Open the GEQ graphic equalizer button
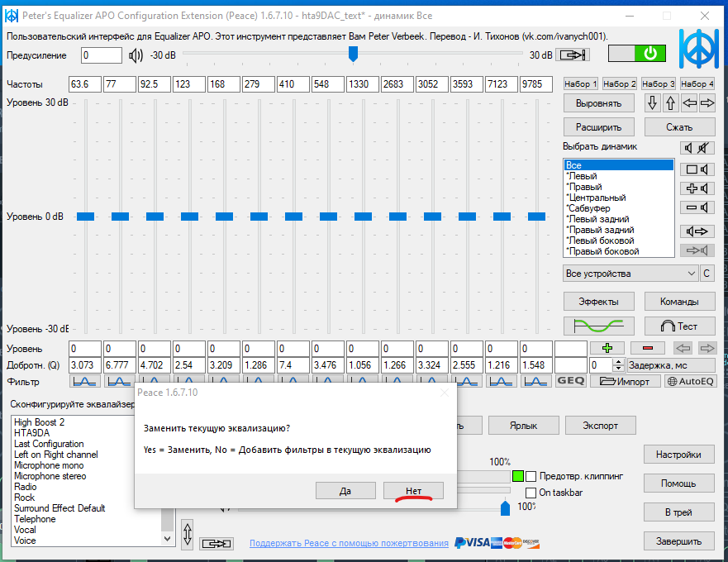Screen dimensions: 728x562 click(x=571, y=381)
